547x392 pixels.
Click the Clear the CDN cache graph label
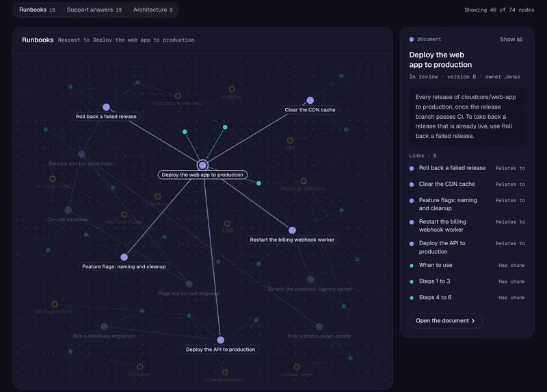coord(310,110)
